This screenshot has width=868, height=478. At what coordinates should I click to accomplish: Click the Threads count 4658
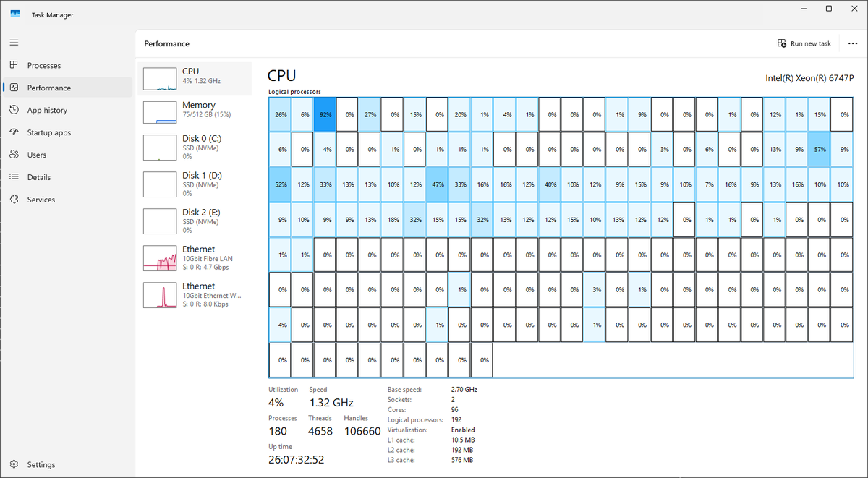(x=321, y=431)
